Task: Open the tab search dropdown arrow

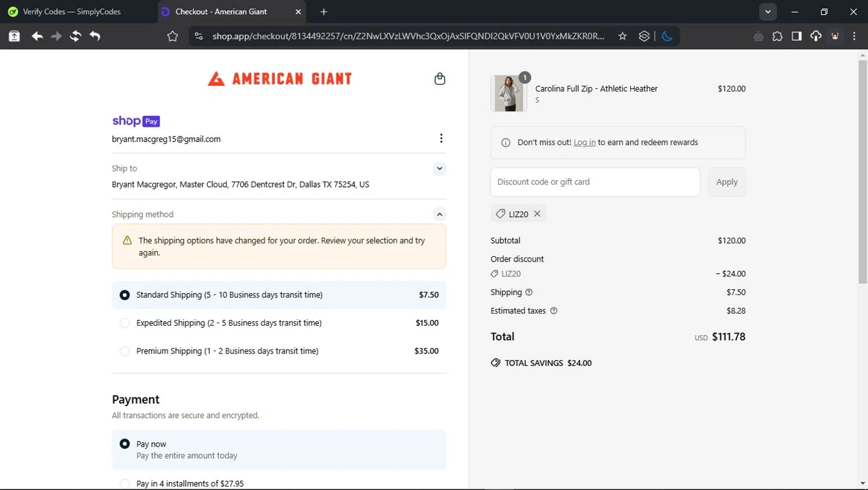Action: 768,12
